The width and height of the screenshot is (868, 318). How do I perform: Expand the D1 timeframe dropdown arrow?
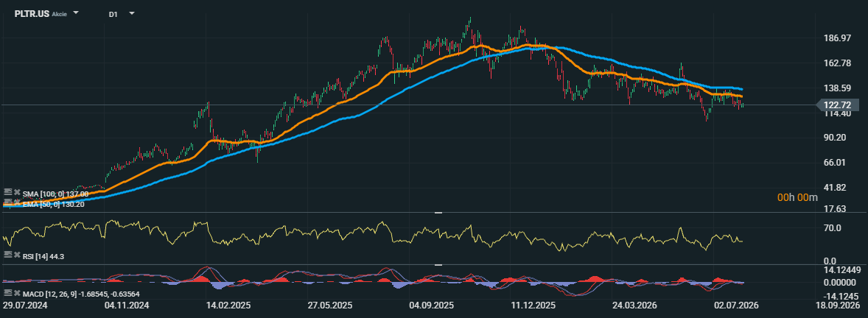click(131, 13)
